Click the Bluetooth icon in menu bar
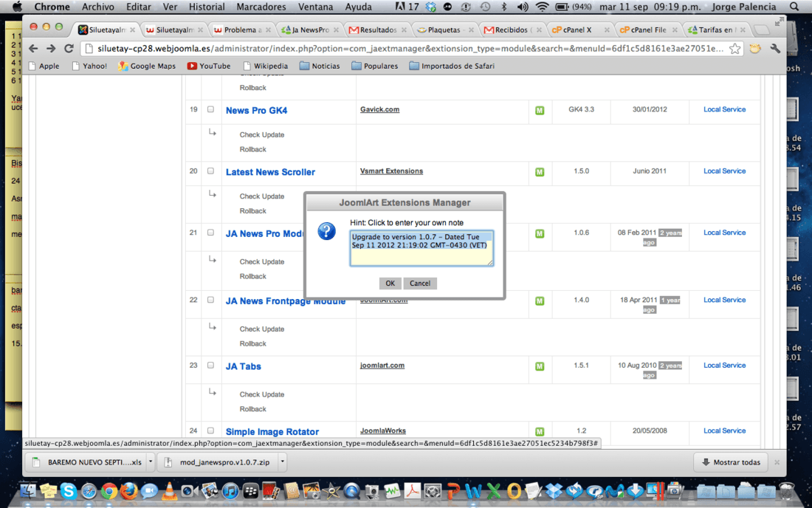 click(504, 7)
